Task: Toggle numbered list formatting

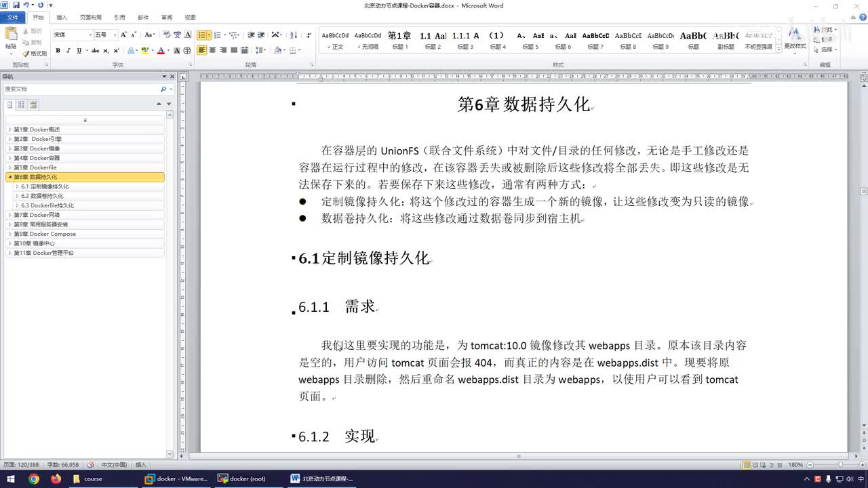Action: click(x=218, y=35)
